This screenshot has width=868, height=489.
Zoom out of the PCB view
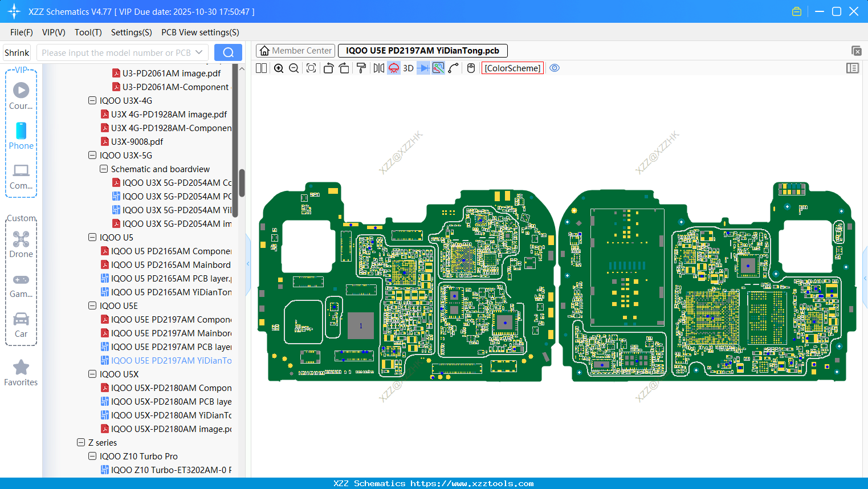click(294, 68)
